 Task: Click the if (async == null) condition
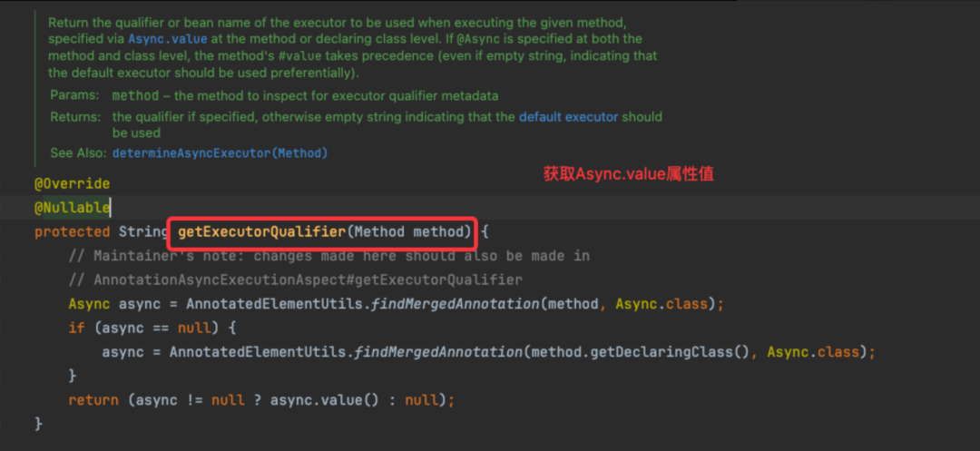[x=151, y=328]
